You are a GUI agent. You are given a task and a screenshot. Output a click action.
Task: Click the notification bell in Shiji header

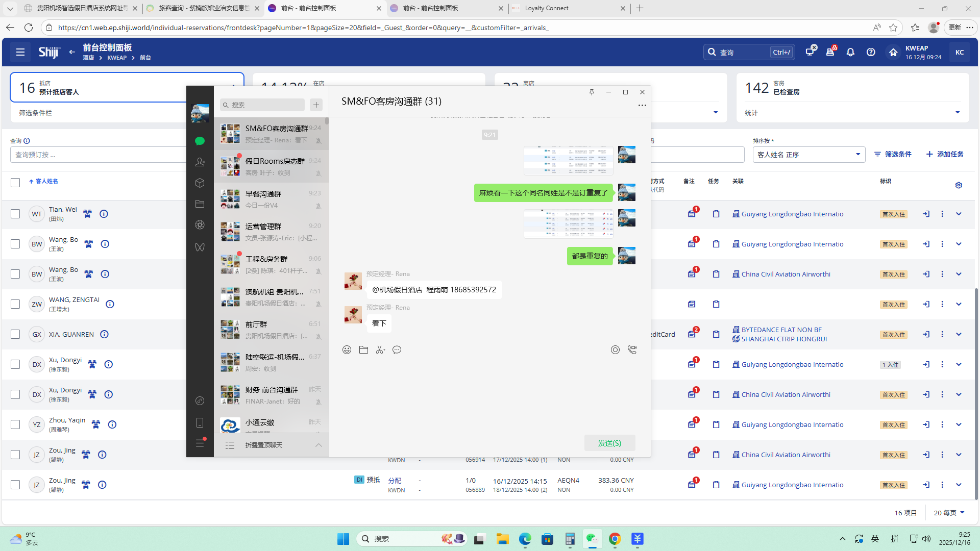point(850,53)
